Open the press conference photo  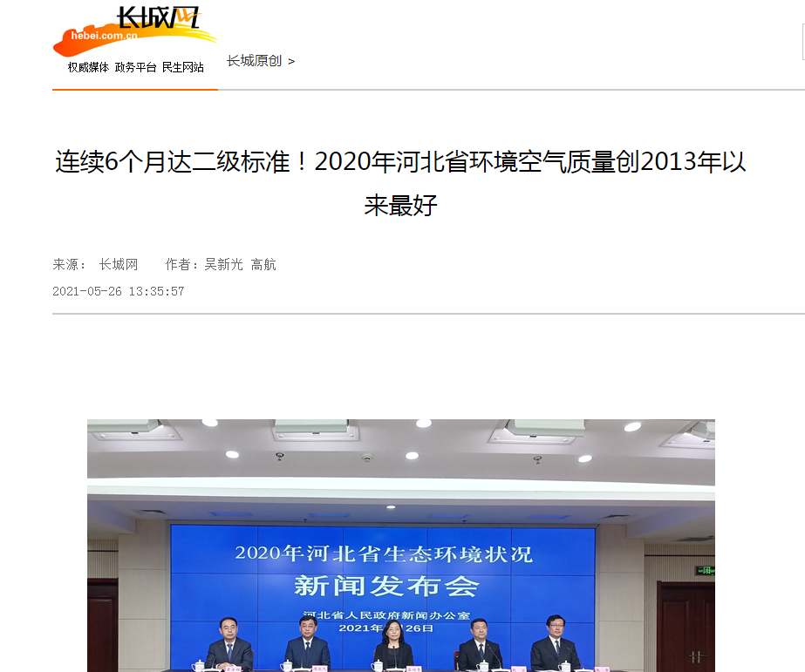[401, 546]
